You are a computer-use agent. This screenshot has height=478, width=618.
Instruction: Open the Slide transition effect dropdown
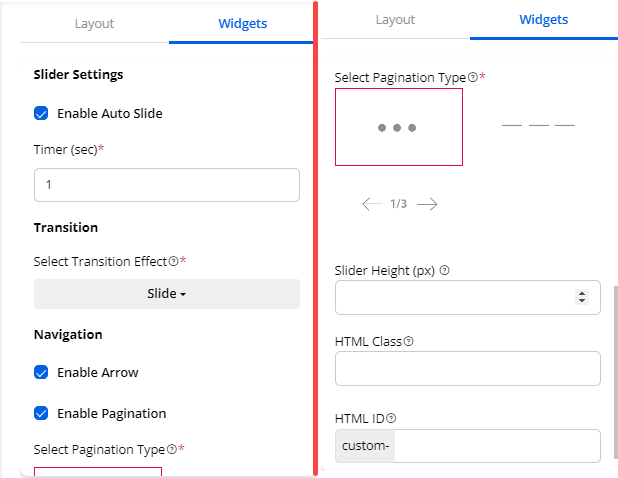point(167,294)
